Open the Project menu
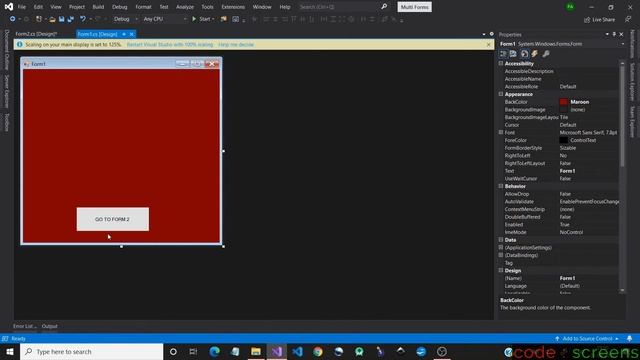This screenshot has width=640, height=360. 77,7
